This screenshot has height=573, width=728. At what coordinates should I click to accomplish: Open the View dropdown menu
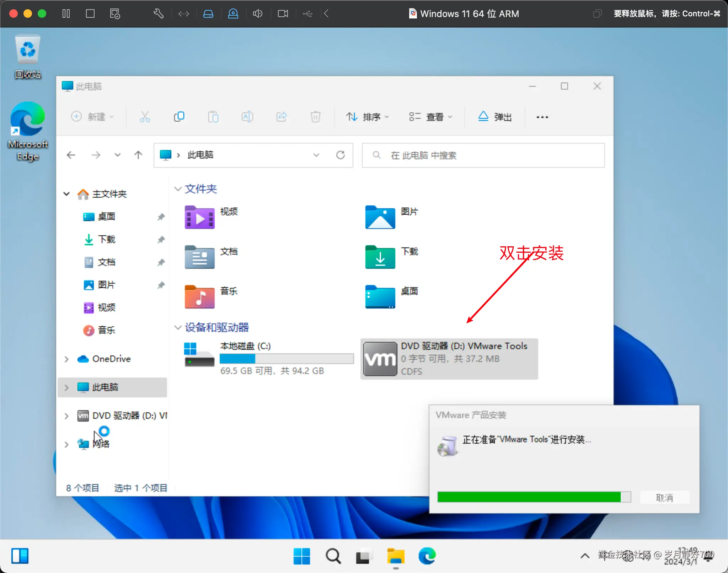coord(430,117)
